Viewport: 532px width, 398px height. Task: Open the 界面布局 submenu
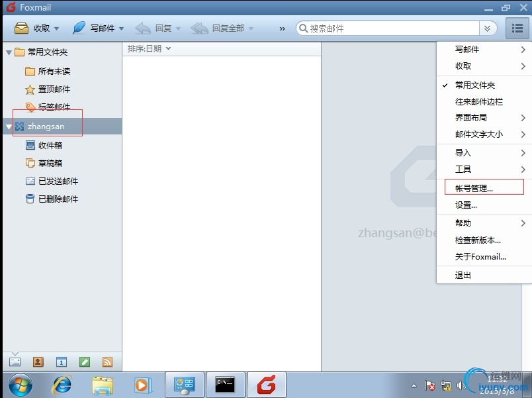click(x=484, y=118)
